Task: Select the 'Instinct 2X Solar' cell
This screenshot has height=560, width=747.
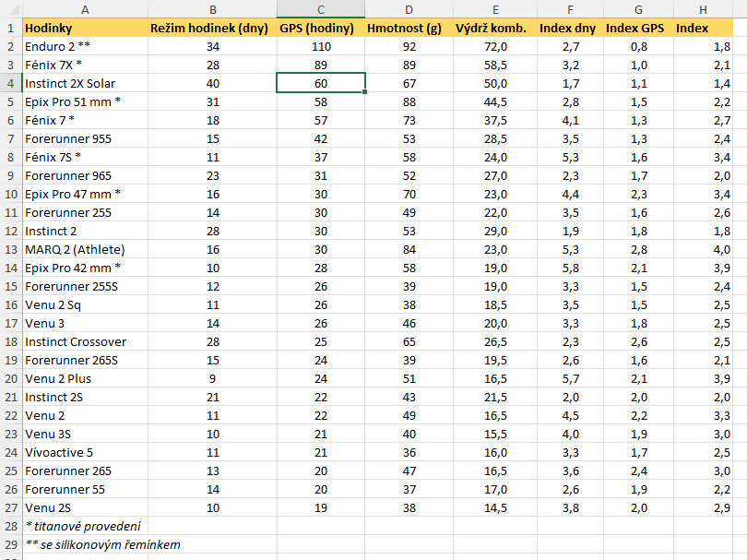Action: [85, 83]
